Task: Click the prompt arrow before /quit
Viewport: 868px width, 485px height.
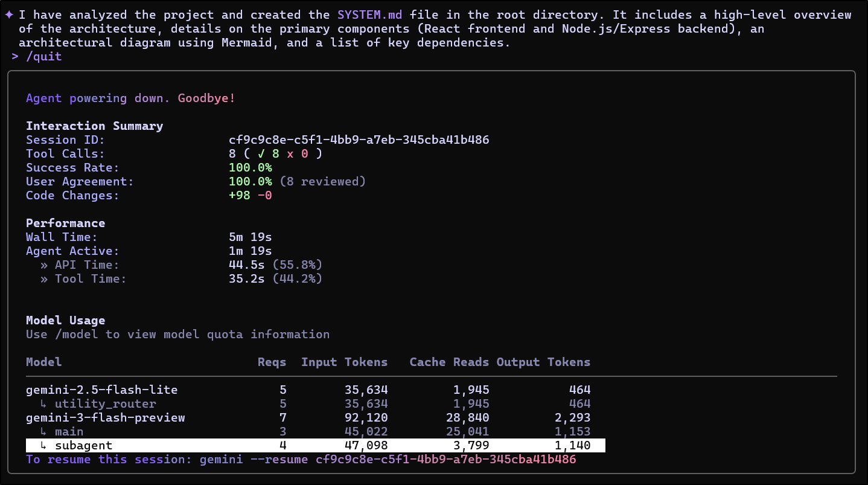Action: tap(15, 56)
